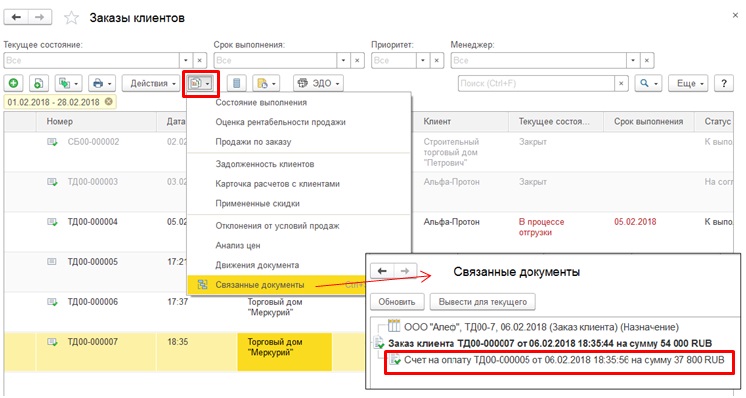746x398 pixels.
Task: Select Оценка рентабельности продажи menu item
Action: pyautogui.click(x=299, y=122)
